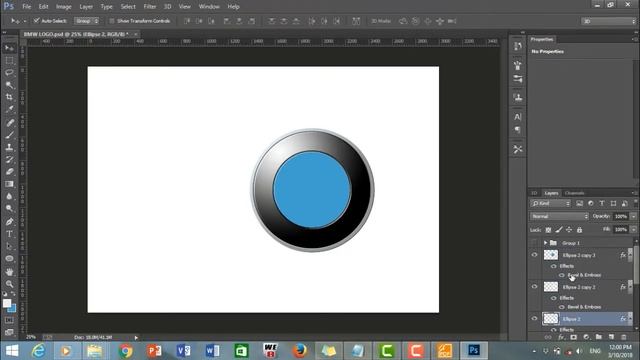Open the Filter menu
The height and width of the screenshot is (360, 640).
(150, 7)
